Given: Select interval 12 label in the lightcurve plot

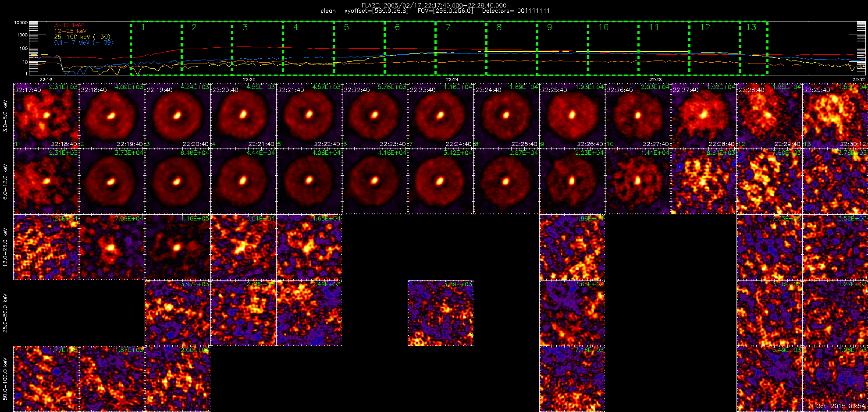Looking at the screenshot, I should (x=705, y=27).
